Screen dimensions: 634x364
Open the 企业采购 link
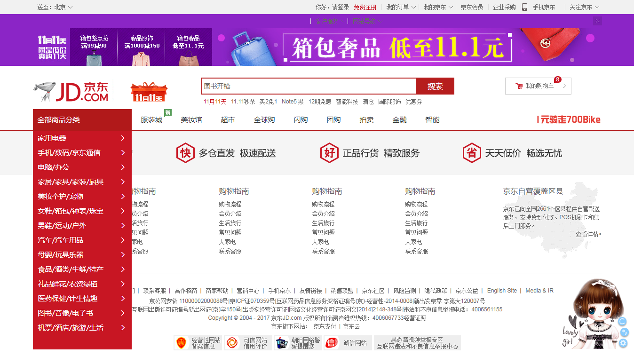tap(504, 7)
